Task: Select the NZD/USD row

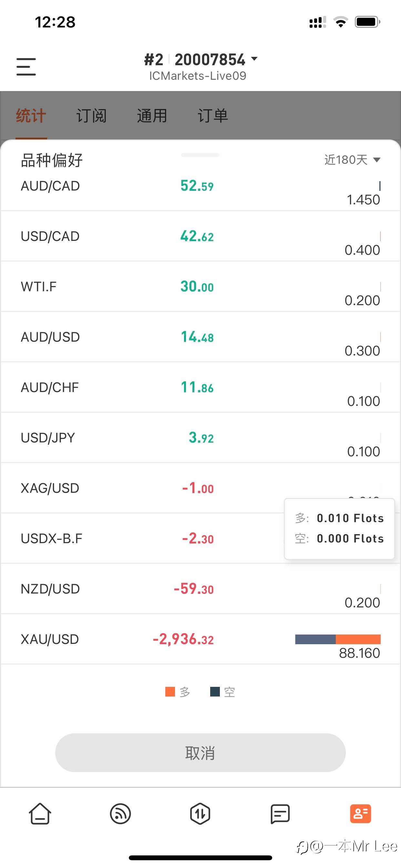Action: coord(200,589)
